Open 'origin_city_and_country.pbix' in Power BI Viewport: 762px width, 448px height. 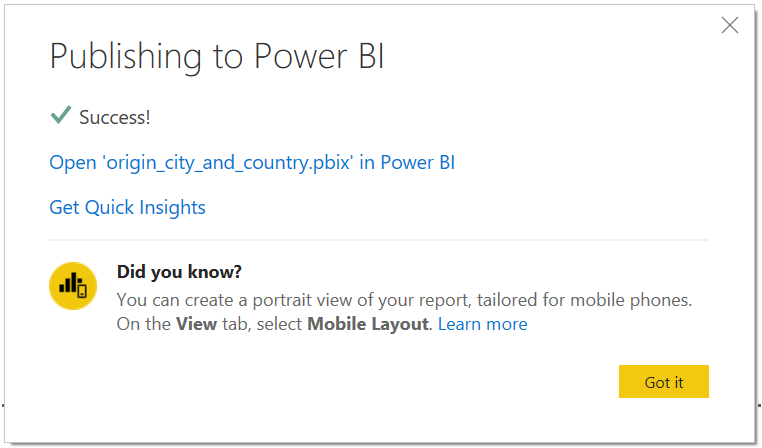coord(252,163)
